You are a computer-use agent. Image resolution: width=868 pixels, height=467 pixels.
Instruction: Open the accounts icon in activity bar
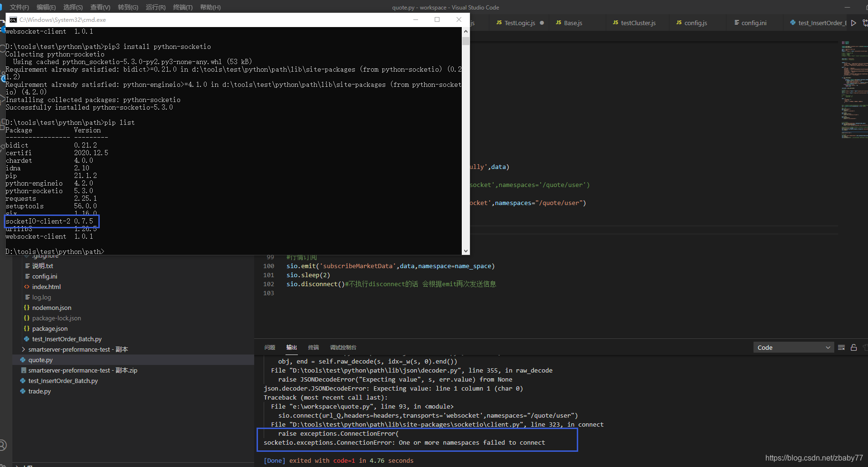(x=2, y=445)
